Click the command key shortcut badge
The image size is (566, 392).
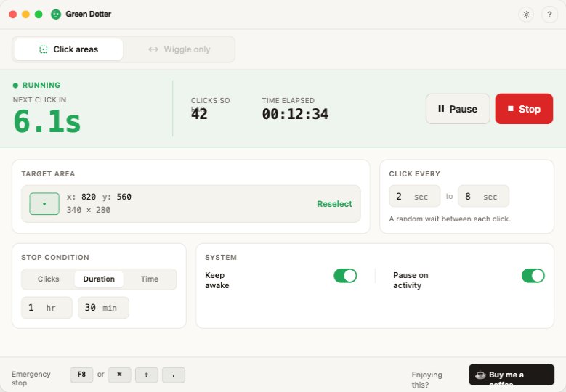[119, 375]
